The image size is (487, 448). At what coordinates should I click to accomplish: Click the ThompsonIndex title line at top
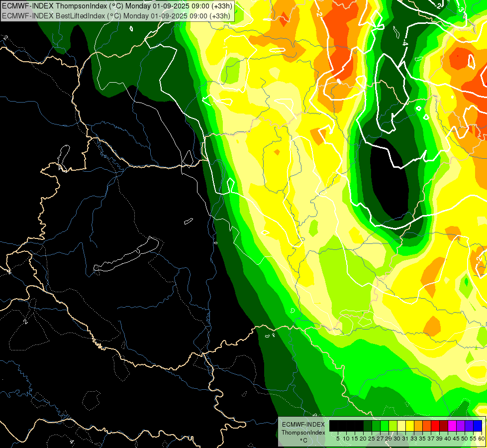click(117, 6)
